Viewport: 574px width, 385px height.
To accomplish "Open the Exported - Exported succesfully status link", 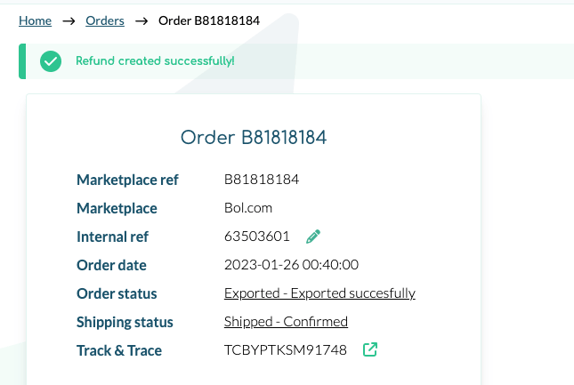I will coord(320,294).
